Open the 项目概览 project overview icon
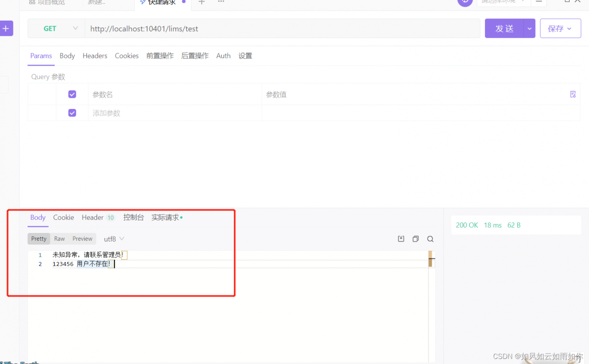The width and height of the screenshot is (589, 364). point(31,2)
